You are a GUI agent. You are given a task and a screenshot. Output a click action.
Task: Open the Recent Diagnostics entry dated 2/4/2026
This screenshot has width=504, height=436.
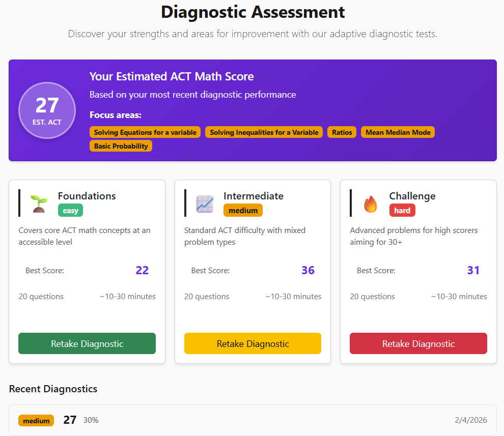tap(470, 420)
